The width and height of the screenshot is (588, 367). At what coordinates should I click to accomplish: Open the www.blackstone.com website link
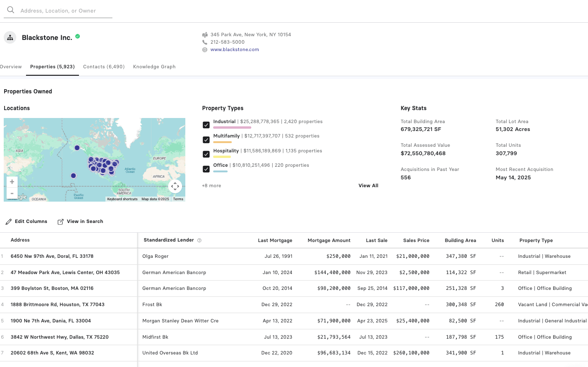tap(235, 50)
